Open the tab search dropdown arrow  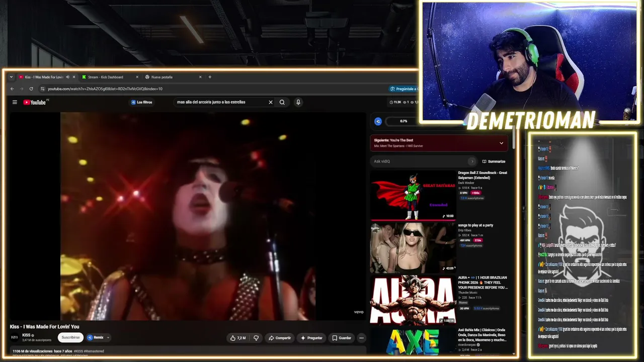[11, 77]
